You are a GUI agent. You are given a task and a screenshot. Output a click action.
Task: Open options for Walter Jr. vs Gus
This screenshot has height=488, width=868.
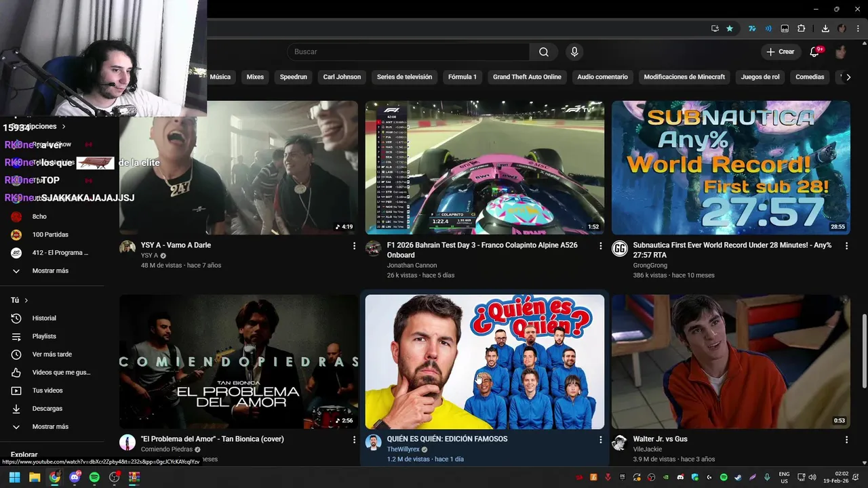(846, 440)
